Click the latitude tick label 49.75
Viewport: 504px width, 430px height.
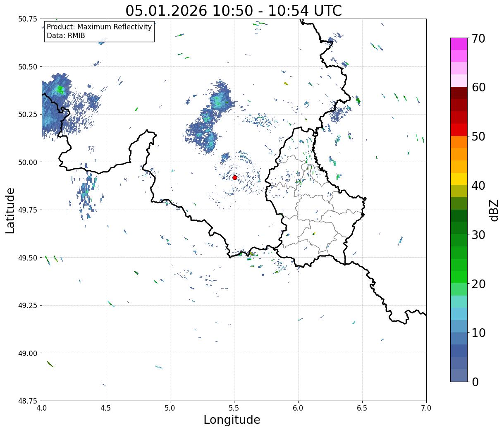[x=28, y=210]
